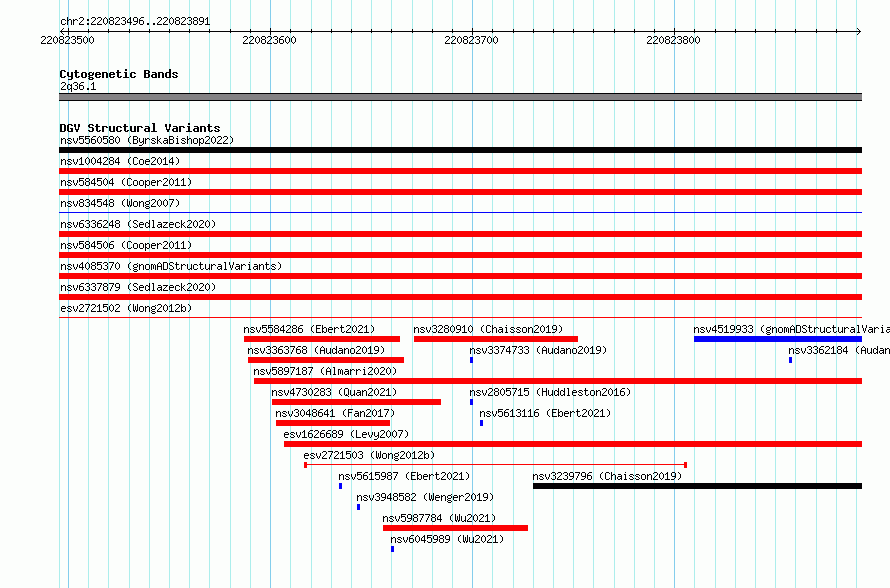
Task: Open nsv5613116 (Ebert2021) label
Action: 545,413
